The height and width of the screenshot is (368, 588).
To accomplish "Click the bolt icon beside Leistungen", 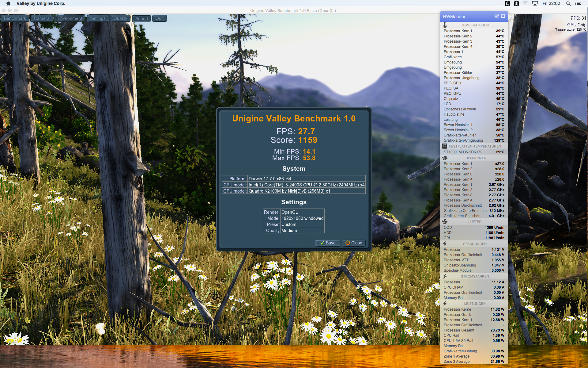I will [x=445, y=304].
